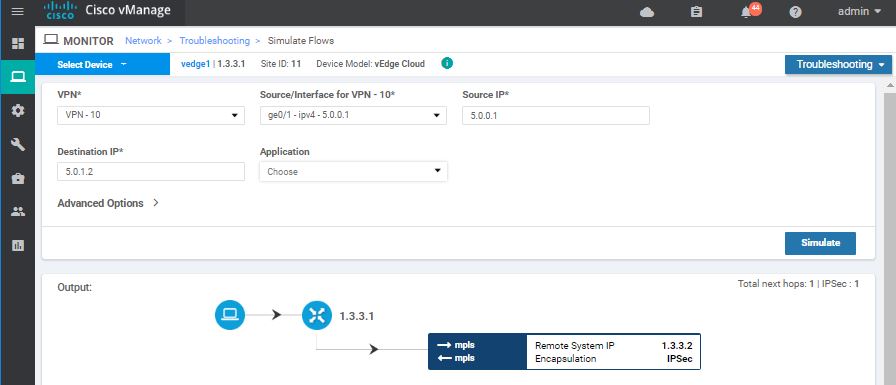Click the Destination IP input field
896x385 pixels.
coord(151,171)
